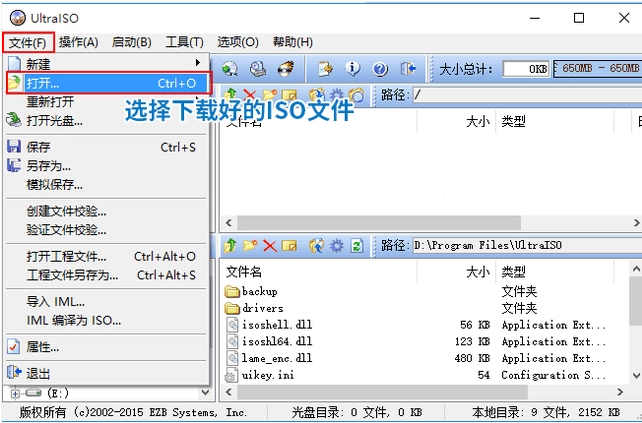
Task: Click the burn disc image toolbar icon
Action: 285,69
